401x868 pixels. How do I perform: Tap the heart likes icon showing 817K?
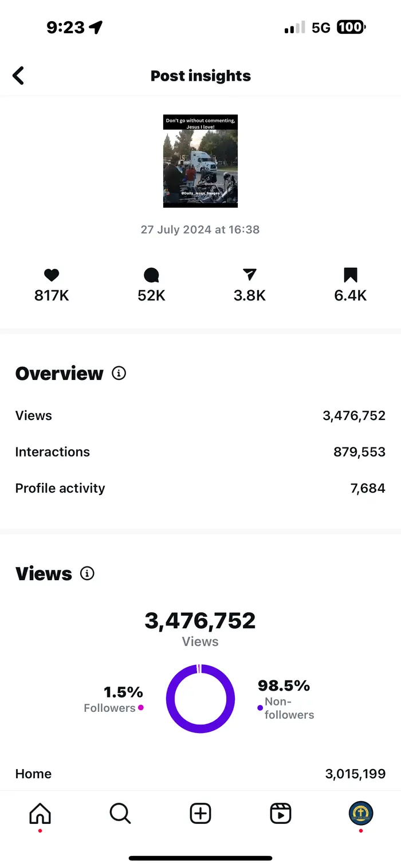pyautogui.click(x=52, y=275)
